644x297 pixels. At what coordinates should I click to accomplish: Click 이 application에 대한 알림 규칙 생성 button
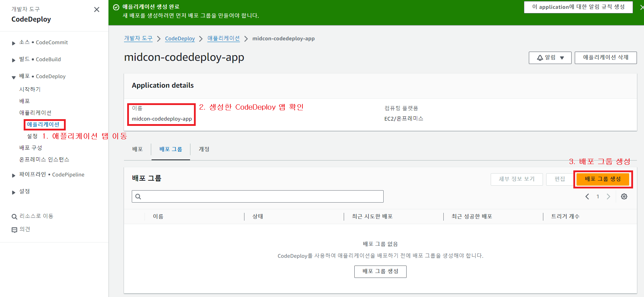(x=578, y=7)
